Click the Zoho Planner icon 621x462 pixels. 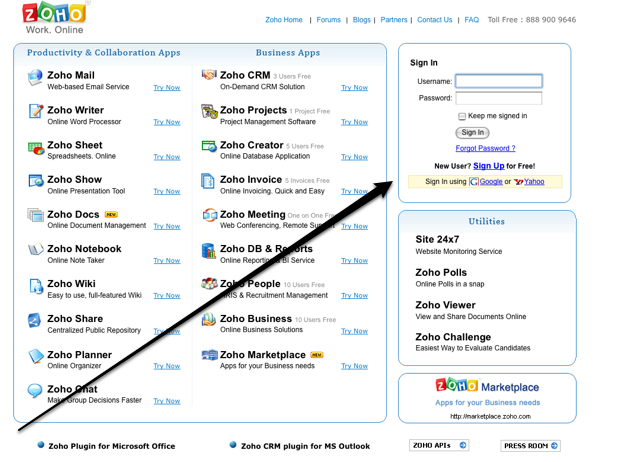(36, 356)
